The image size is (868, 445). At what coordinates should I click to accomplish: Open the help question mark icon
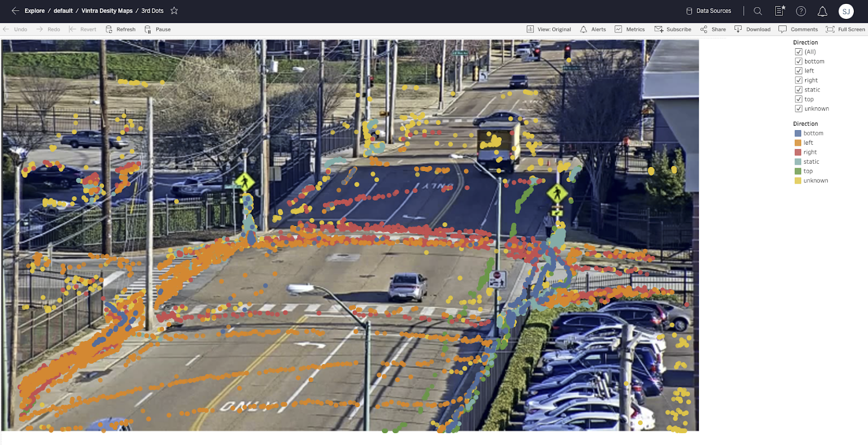pos(801,11)
